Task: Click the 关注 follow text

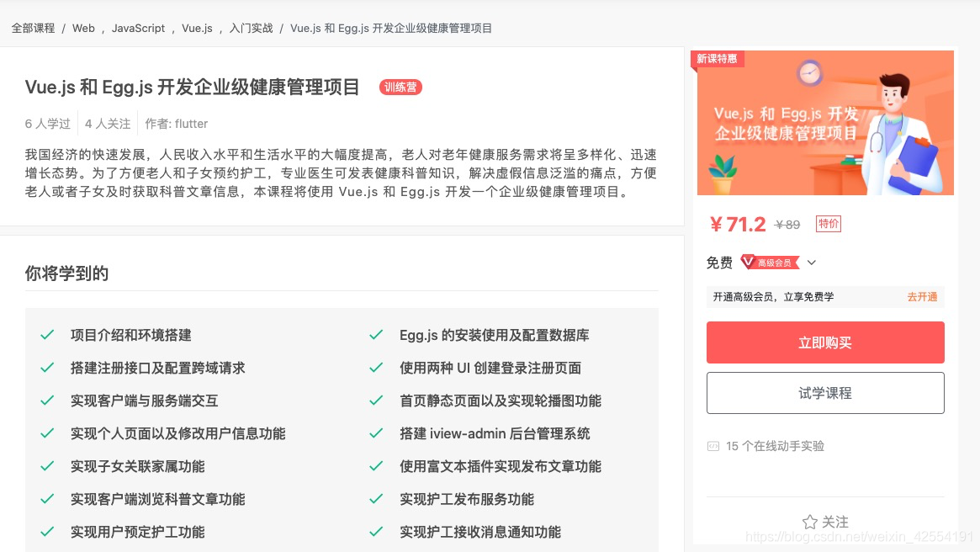Action: point(835,522)
